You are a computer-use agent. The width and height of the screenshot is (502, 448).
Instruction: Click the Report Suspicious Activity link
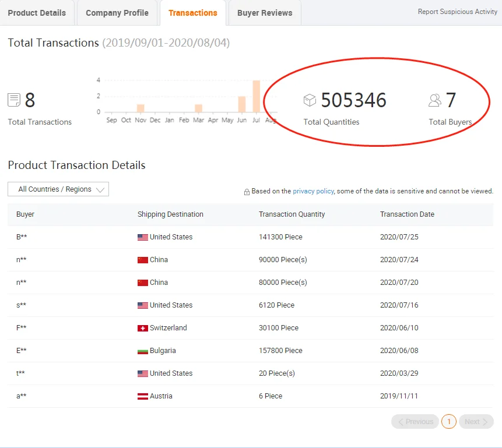click(x=457, y=12)
